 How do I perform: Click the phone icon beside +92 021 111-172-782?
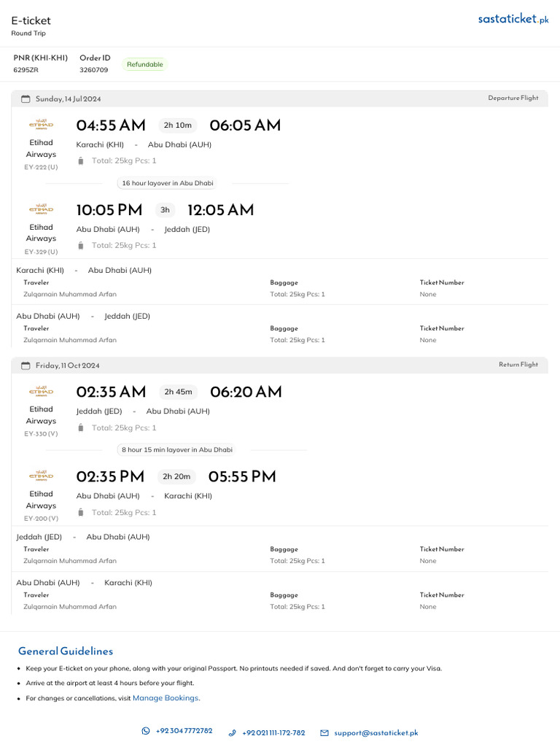click(232, 732)
